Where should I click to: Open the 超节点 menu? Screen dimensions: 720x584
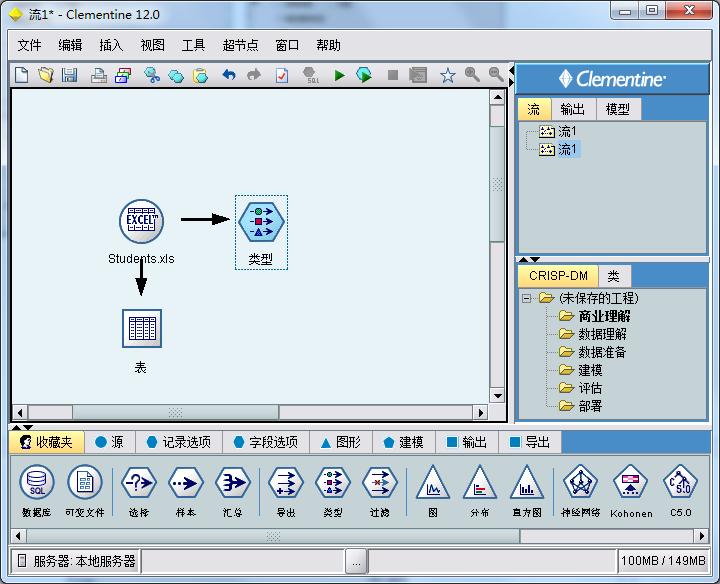point(240,45)
